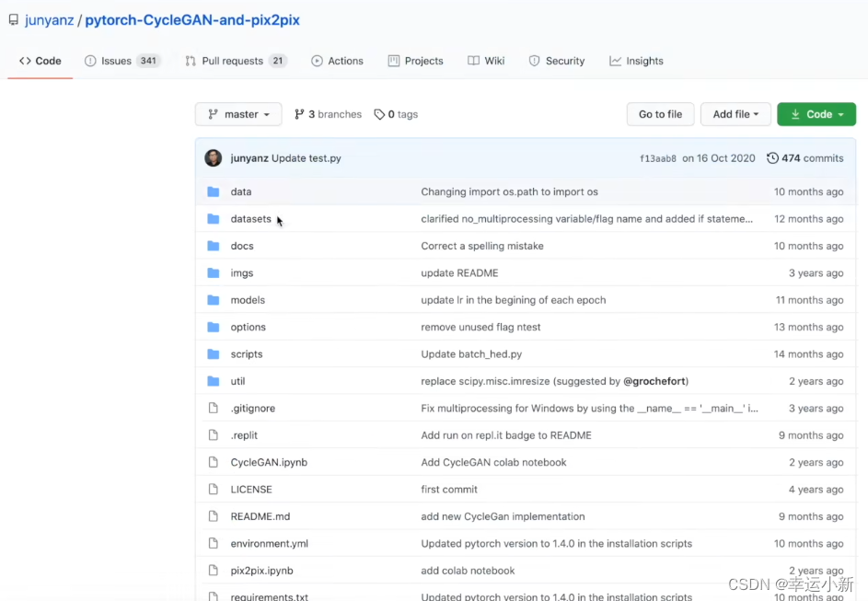Open the scripts folder name
The width and height of the screenshot is (868, 601).
[247, 354]
